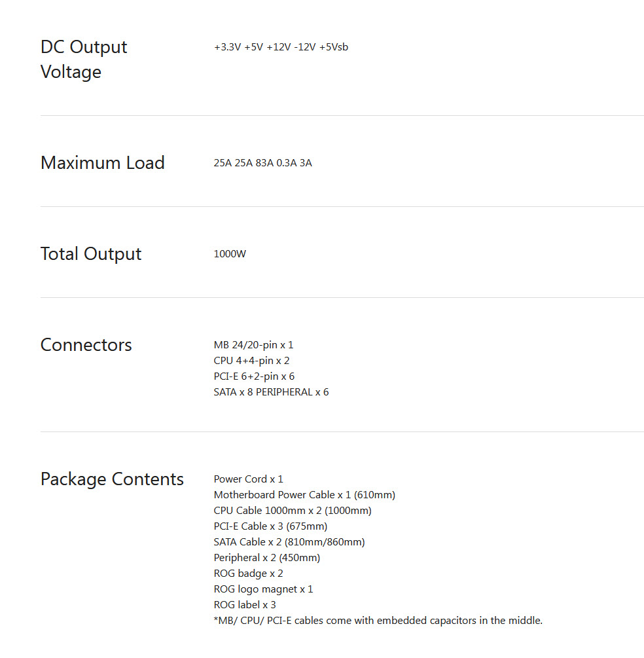
Task: Click the Connectors heading
Action: point(86,345)
